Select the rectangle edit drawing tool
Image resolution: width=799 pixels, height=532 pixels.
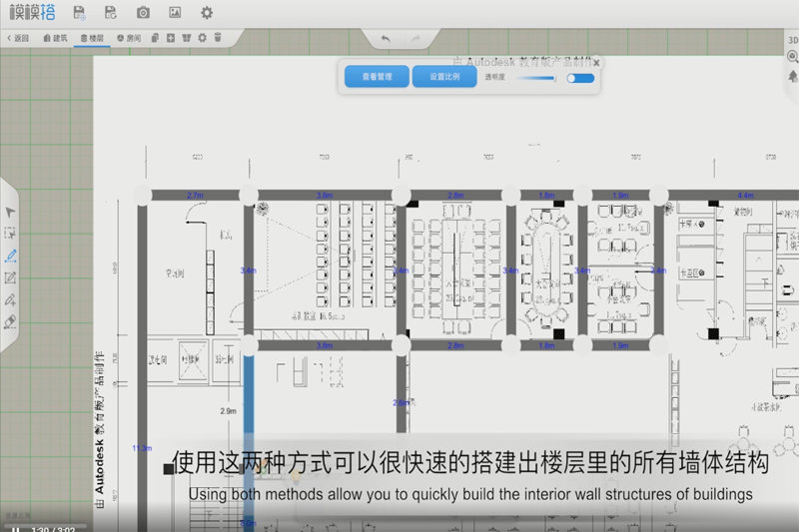(11, 277)
